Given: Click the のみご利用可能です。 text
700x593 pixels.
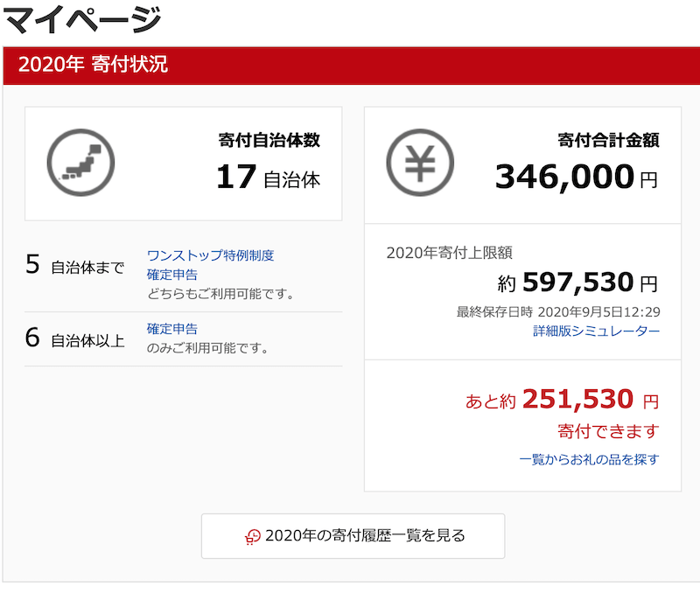Looking at the screenshot, I should click(x=207, y=348).
